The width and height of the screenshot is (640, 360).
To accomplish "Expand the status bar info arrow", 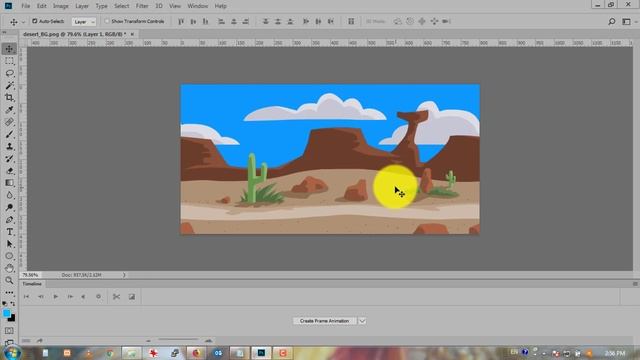I will pos(124,275).
